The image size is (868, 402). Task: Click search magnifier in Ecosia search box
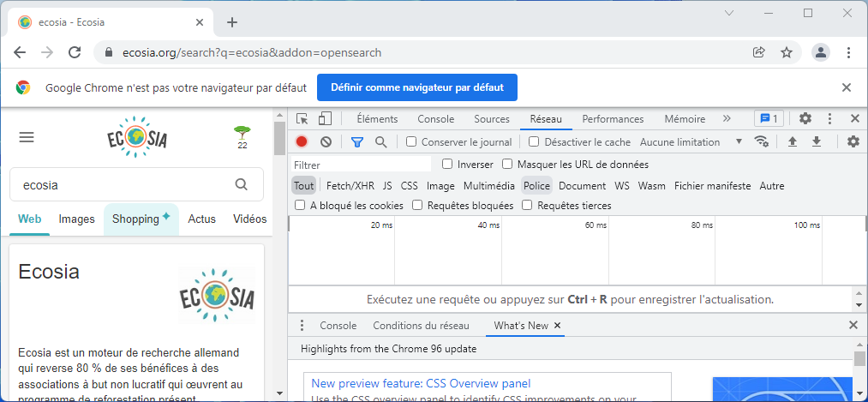[242, 185]
